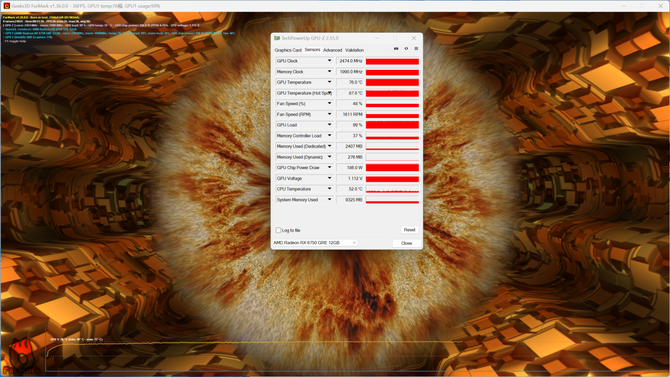Switch to the Validation tab
Screen dimensions: 670x377
pos(354,50)
